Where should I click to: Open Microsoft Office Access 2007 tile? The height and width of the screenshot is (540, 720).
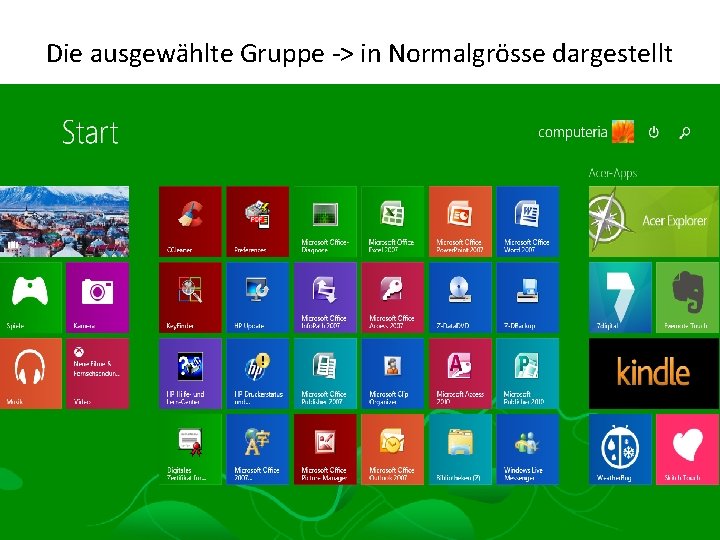pos(393,298)
